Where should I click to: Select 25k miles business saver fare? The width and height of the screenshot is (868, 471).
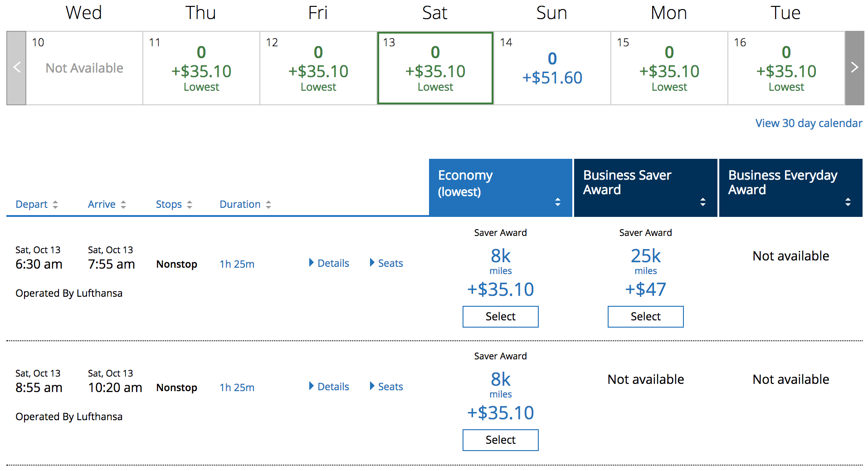pyautogui.click(x=645, y=317)
